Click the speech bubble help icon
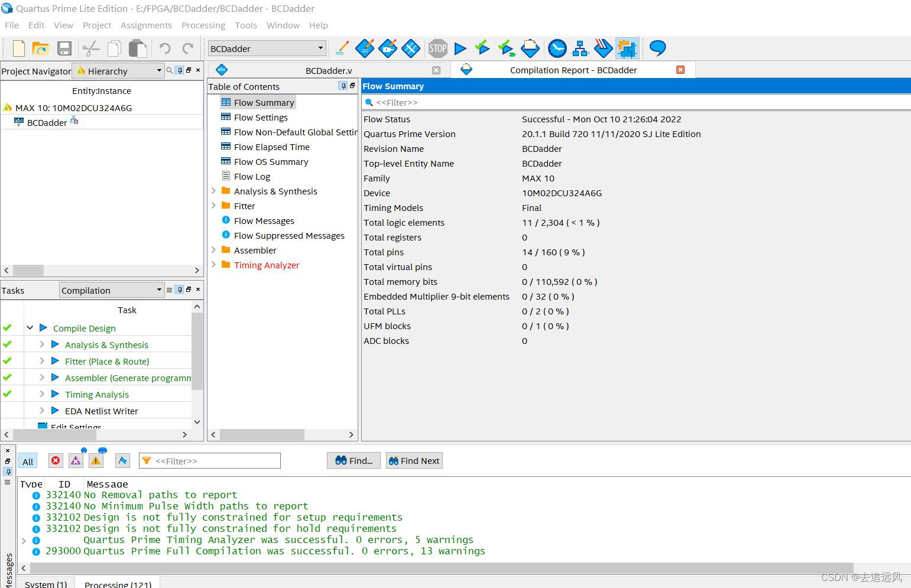The image size is (911, 588). coord(657,48)
